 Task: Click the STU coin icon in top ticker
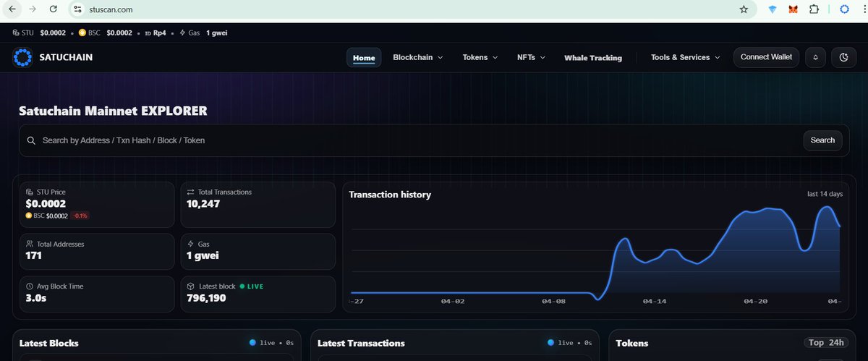coord(17,33)
